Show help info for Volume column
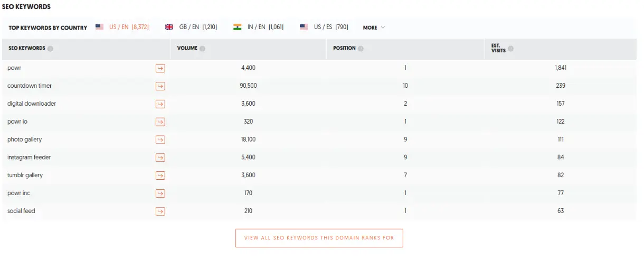Viewport: 644px width, 258px height. (x=202, y=48)
